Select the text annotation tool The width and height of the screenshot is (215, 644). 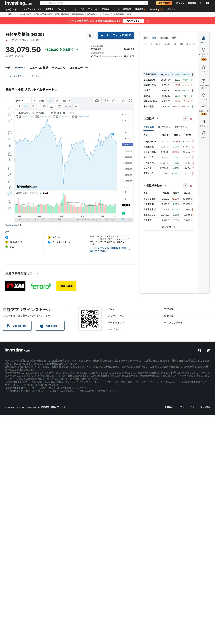coord(10,127)
